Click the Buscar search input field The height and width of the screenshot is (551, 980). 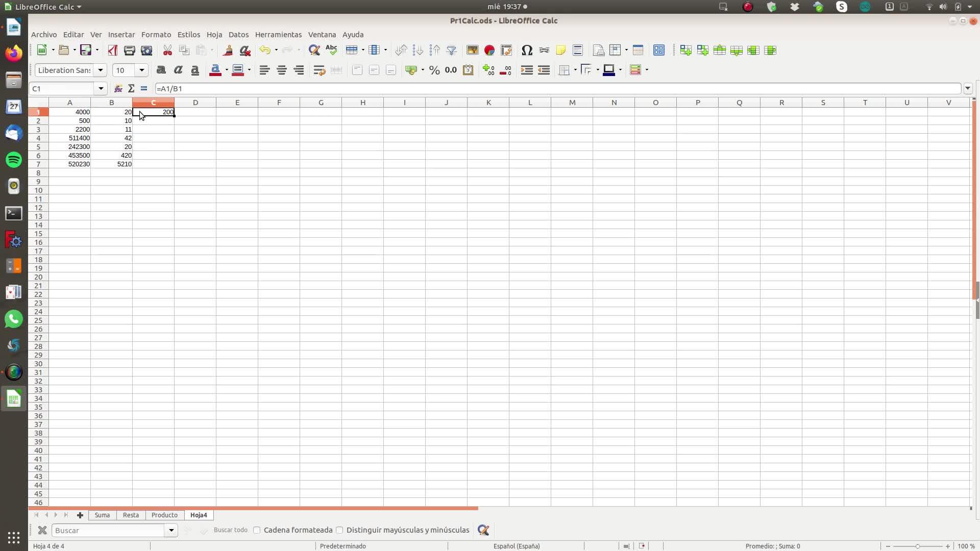(108, 530)
